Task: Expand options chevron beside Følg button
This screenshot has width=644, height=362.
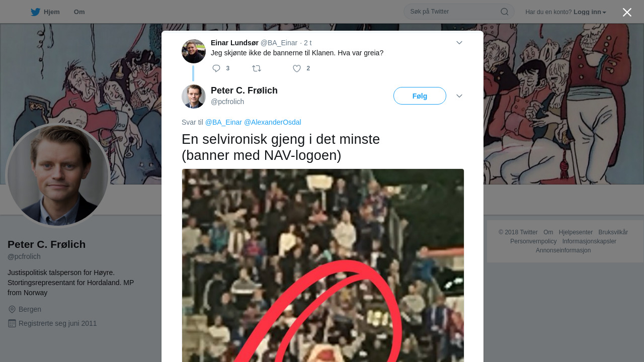Action: (x=459, y=96)
